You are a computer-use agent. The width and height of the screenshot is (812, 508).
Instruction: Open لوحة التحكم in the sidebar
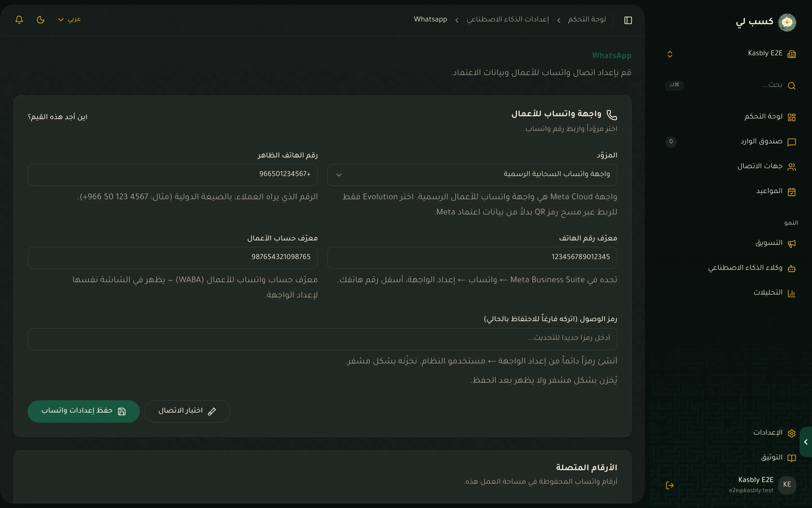pos(731,117)
